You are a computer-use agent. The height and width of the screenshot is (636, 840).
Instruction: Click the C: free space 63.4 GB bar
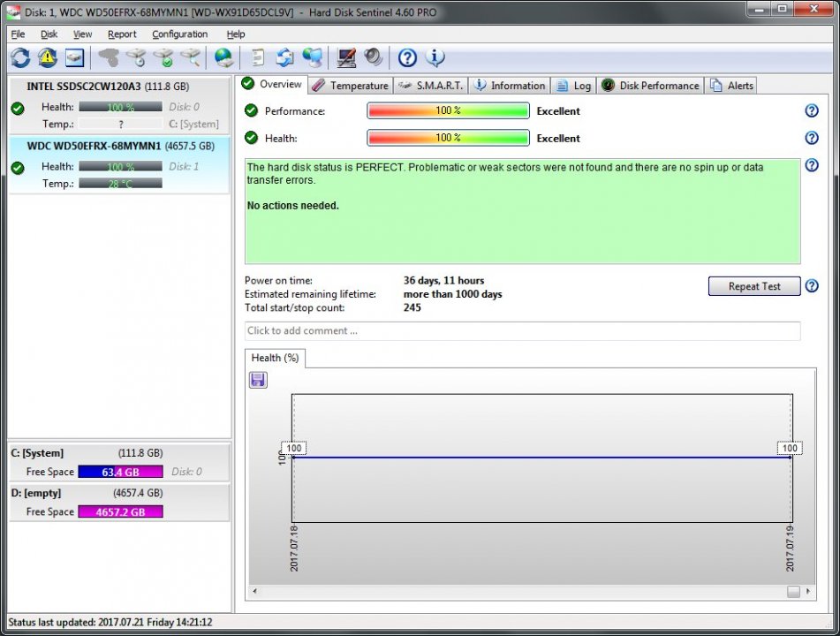tap(120, 472)
